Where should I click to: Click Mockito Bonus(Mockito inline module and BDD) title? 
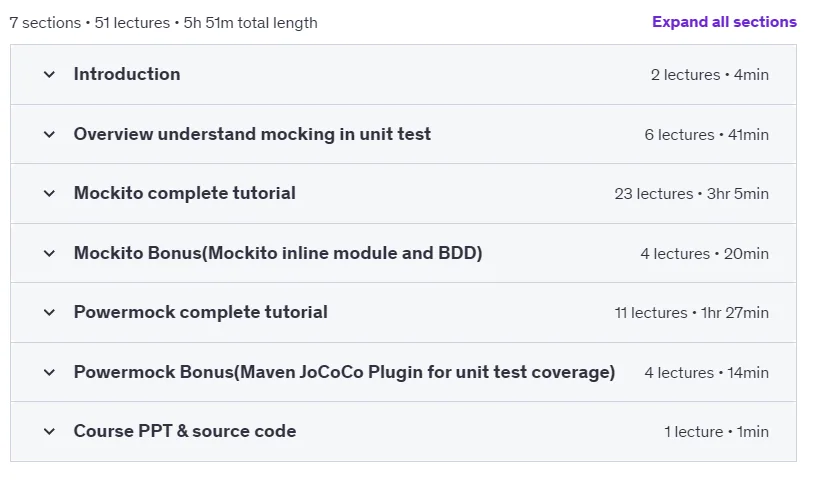point(278,253)
